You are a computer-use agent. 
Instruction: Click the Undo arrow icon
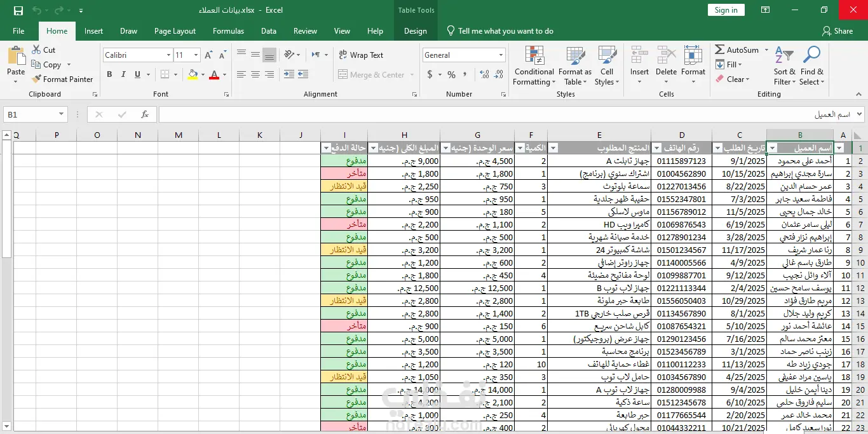click(x=36, y=10)
